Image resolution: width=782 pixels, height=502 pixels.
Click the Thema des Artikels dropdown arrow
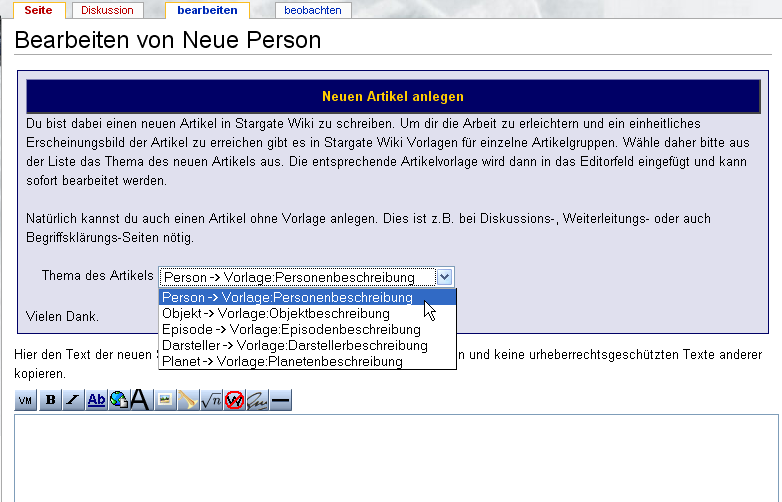coord(445,277)
